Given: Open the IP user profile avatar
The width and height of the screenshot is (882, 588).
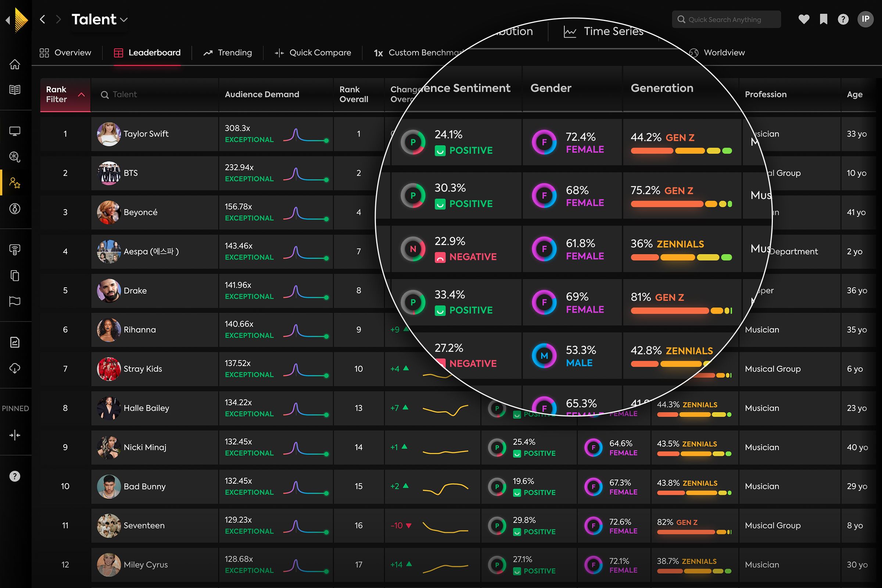Looking at the screenshot, I should click(865, 19).
